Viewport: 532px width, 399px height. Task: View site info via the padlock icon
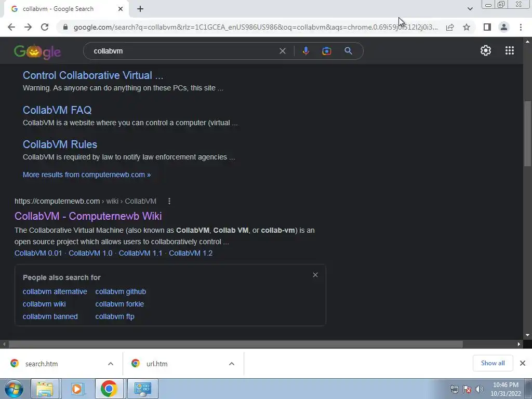65,27
